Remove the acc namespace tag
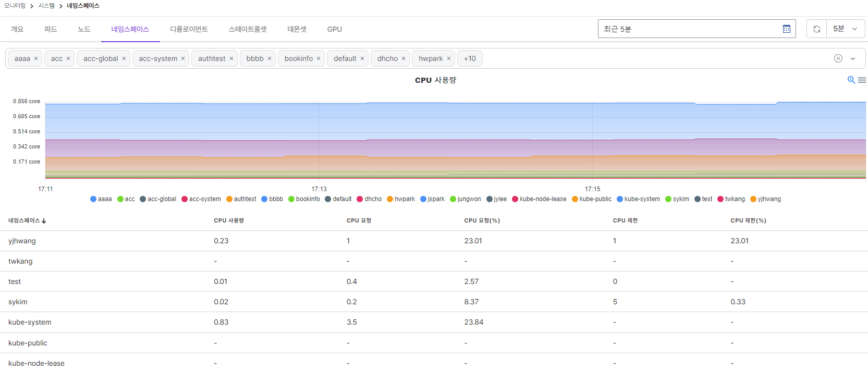This screenshot has width=868, height=372. click(68, 58)
